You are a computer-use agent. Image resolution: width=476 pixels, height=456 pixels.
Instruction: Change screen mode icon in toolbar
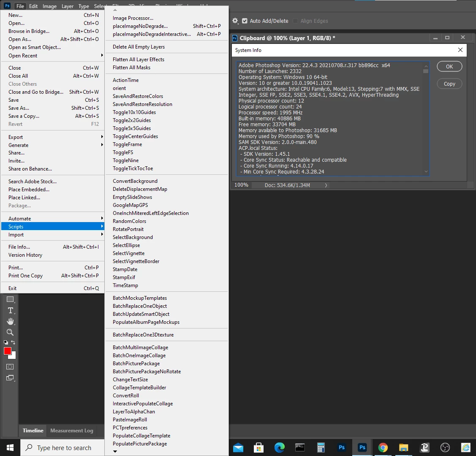pyautogui.click(x=10, y=378)
